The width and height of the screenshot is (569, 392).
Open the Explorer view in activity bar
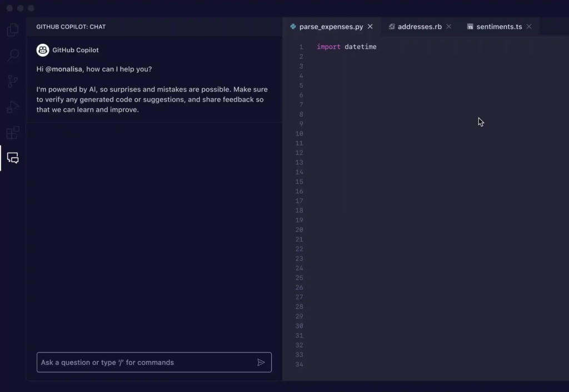click(13, 30)
